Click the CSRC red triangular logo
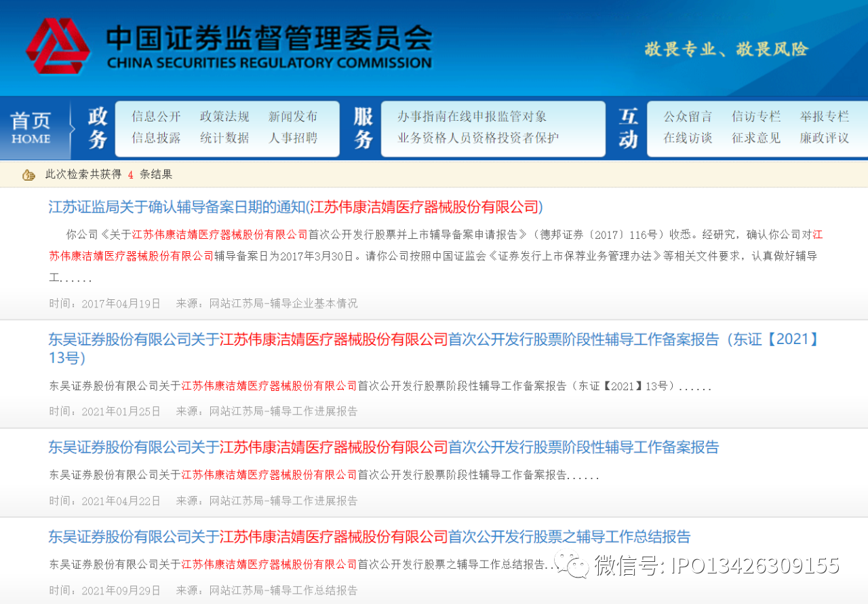This screenshot has width=868, height=604. pos(58,45)
